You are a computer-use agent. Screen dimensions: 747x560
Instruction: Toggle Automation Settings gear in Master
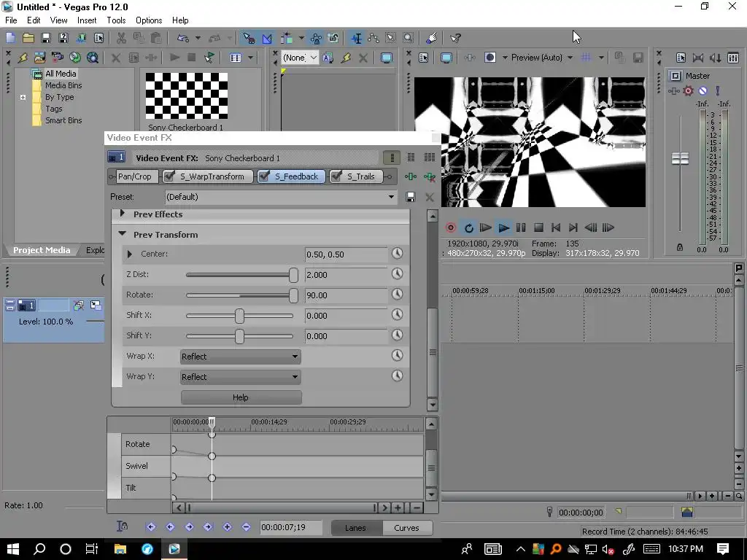689,90
